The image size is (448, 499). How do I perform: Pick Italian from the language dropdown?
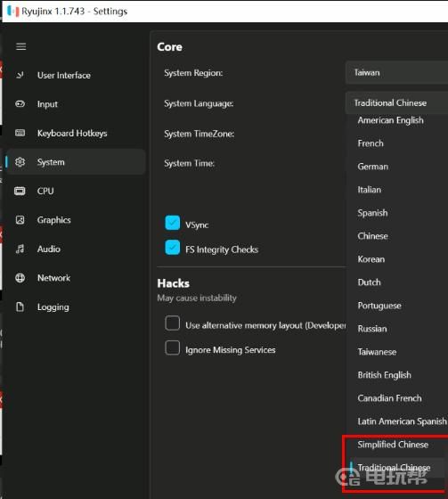369,190
